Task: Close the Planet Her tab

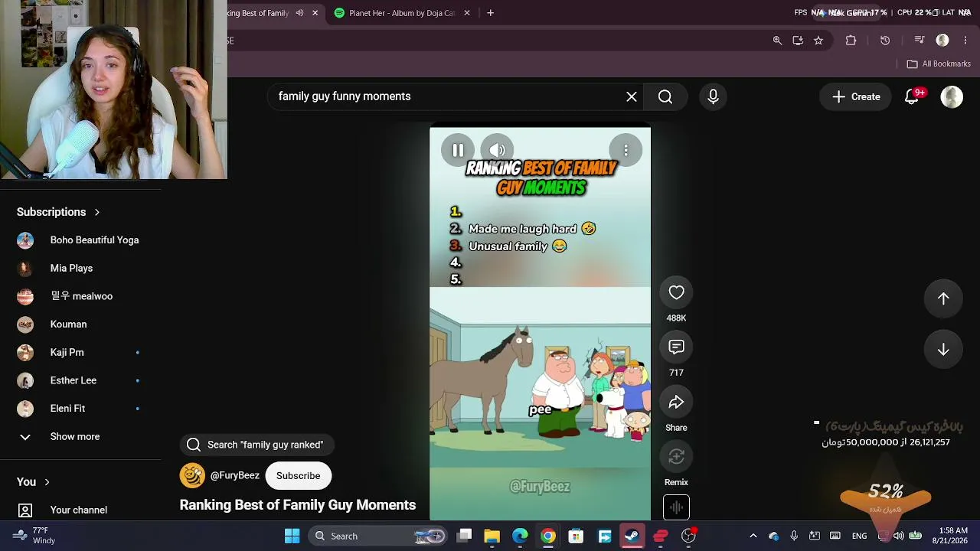Action: click(x=467, y=13)
